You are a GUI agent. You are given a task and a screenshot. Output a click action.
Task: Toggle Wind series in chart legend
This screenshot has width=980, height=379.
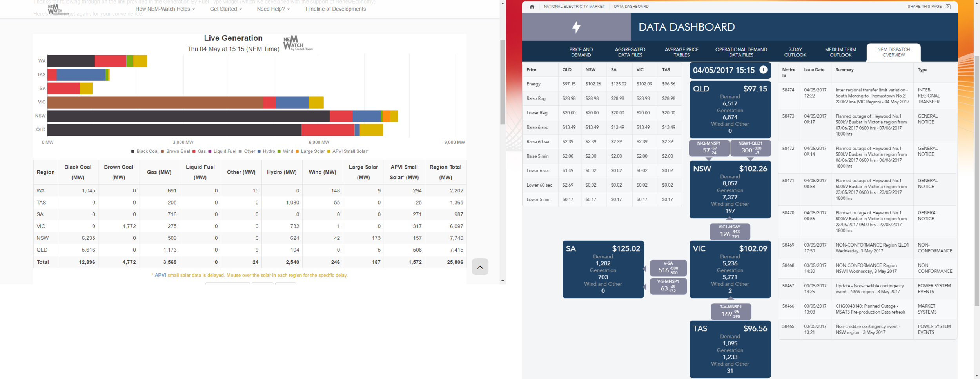click(x=285, y=151)
